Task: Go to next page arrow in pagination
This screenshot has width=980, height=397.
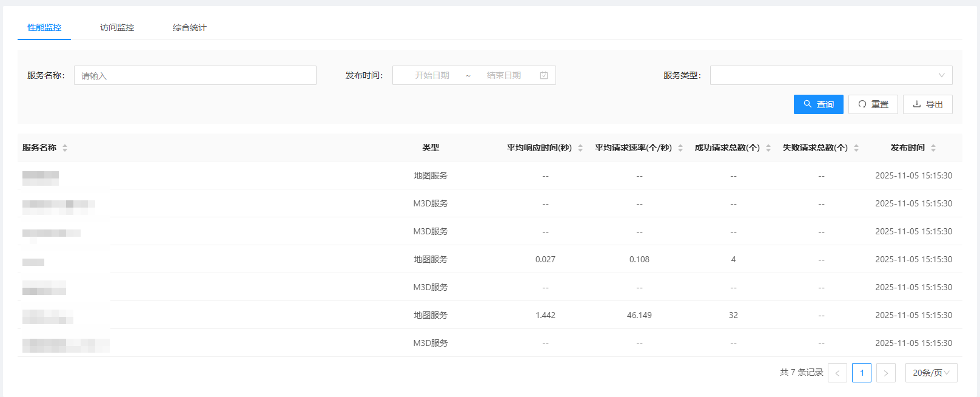Action: pos(886,373)
